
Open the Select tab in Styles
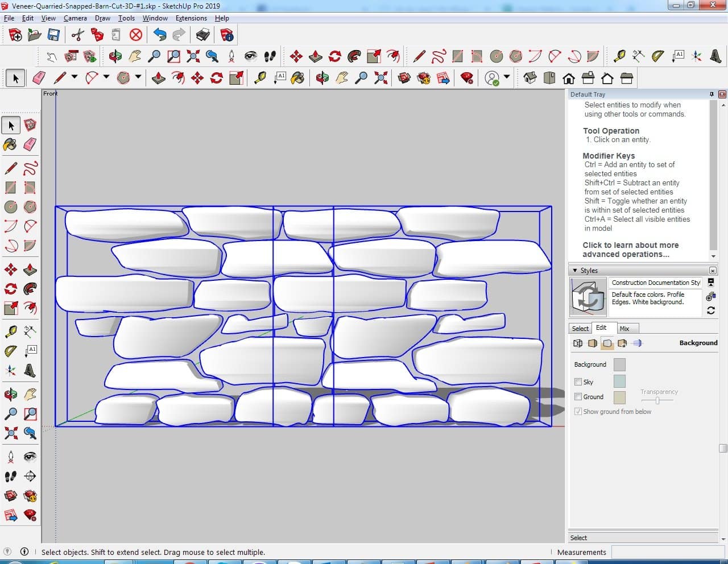(x=580, y=329)
